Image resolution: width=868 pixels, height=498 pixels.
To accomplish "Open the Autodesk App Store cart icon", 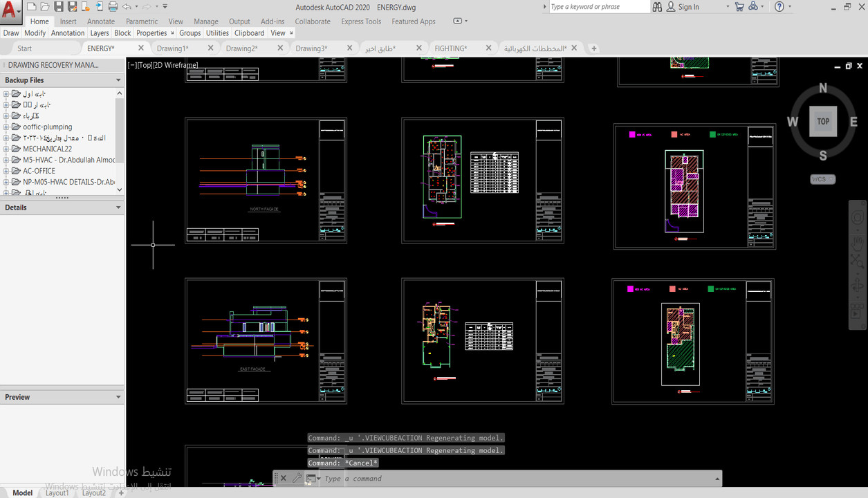I will pos(739,7).
